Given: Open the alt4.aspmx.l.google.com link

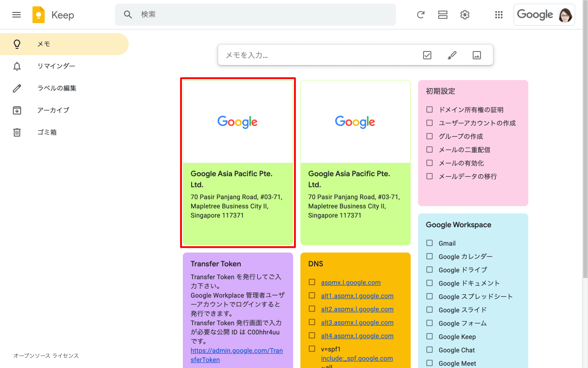Looking at the screenshot, I should pyautogui.click(x=357, y=336).
